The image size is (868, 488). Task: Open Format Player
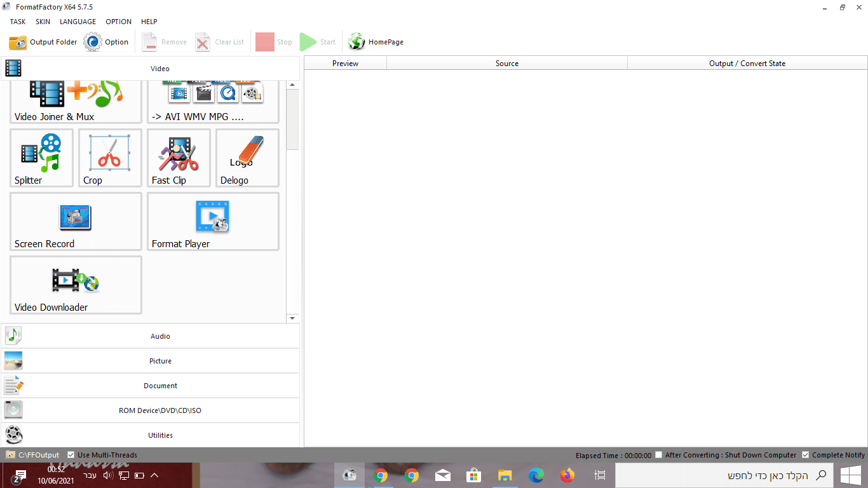click(213, 222)
